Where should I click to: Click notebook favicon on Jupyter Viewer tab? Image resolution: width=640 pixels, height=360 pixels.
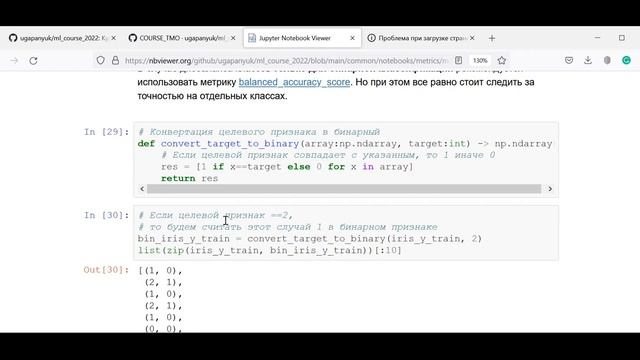(252, 38)
